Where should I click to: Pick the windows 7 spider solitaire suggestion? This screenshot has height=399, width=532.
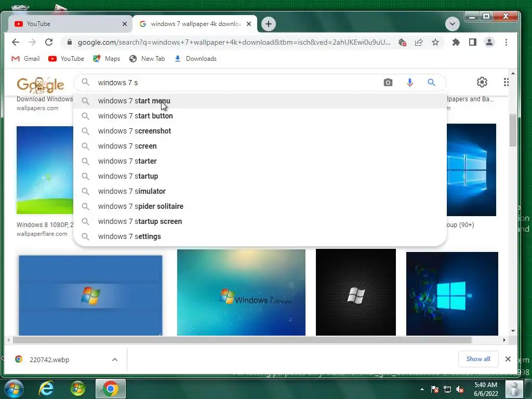260,206
